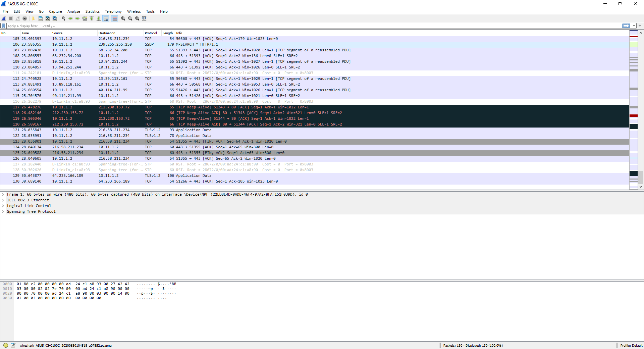This screenshot has height=349, width=644.
Task: Click Packets: 130 Displayed count in status bar
Action: point(473,345)
